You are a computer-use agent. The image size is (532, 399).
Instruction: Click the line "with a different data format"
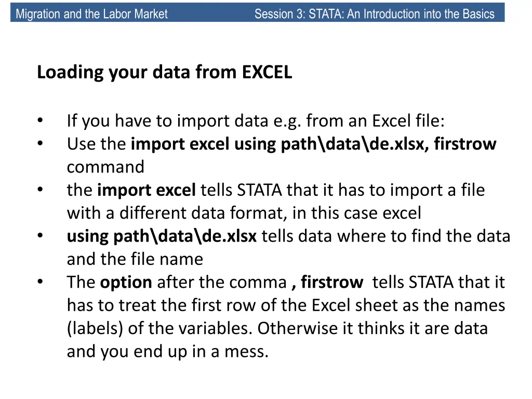tap(244, 213)
